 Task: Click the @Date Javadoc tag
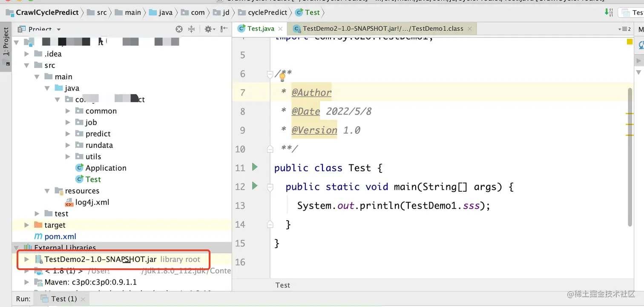click(x=306, y=111)
